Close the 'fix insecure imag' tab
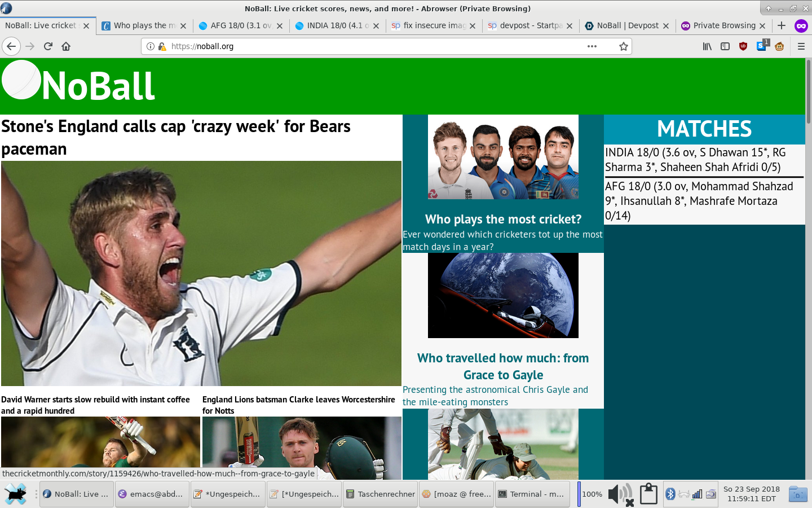The height and width of the screenshot is (508, 812). tap(473, 26)
